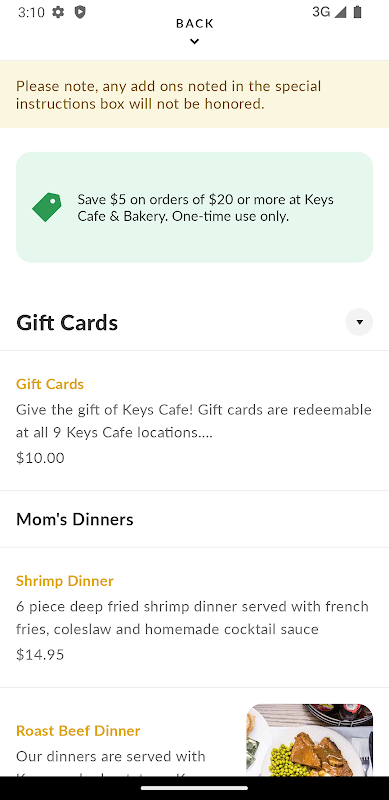This screenshot has width=389, height=800.
Task: Tap the green discount tag icon
Action: click(x=46, y=207)
